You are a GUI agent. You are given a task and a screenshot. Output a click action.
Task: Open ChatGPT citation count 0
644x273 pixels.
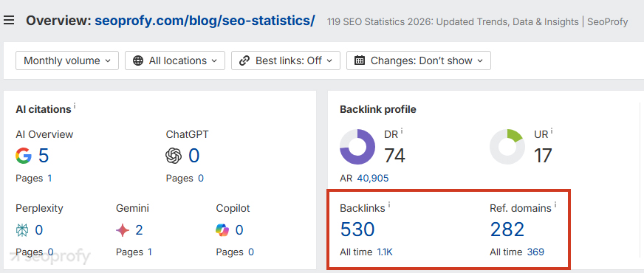[193, 156]
